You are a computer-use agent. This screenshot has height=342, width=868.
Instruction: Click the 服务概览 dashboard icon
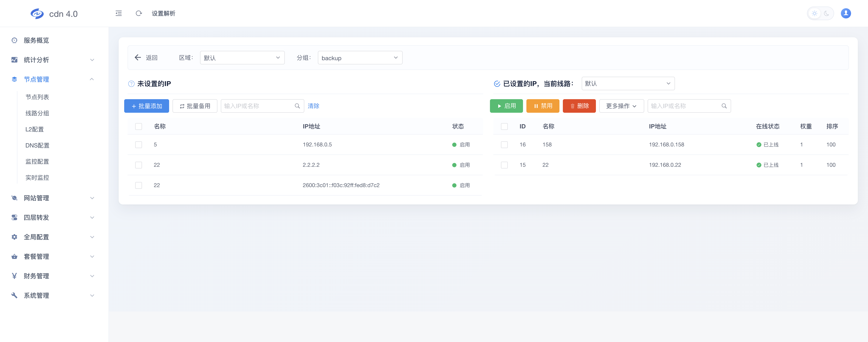point(14,40)
